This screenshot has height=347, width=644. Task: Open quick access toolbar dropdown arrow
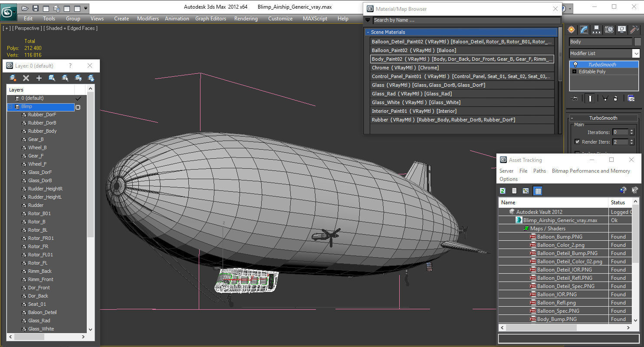[85, 8]
